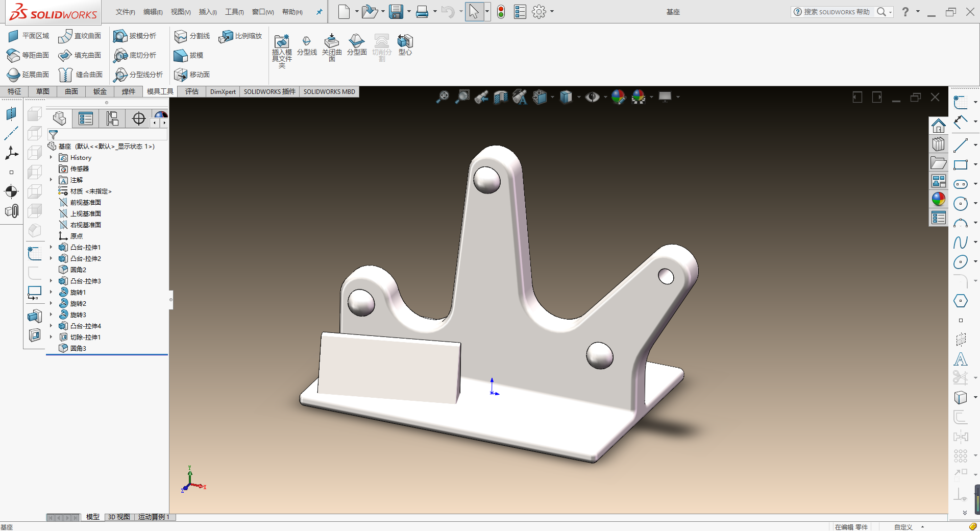Open the Display Style dropdown arrow
This screenshot has height=531, width=980.
tap(578, 96)
